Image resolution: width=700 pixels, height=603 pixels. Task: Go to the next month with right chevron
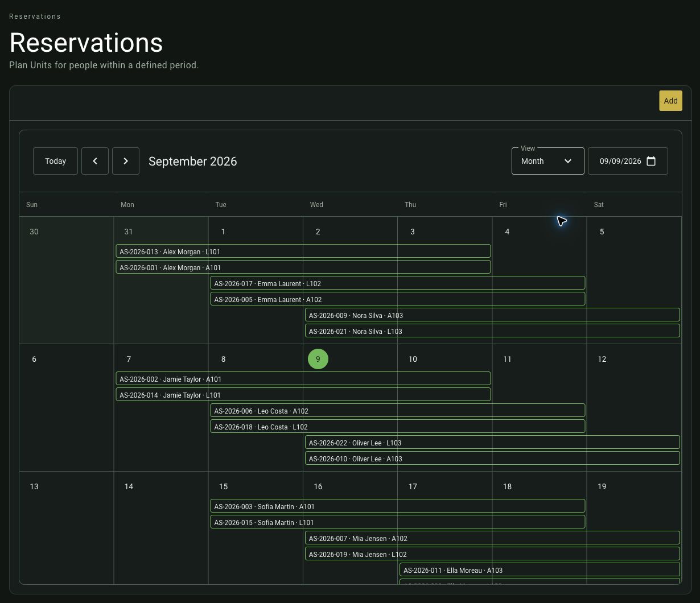tap(126, 161)
